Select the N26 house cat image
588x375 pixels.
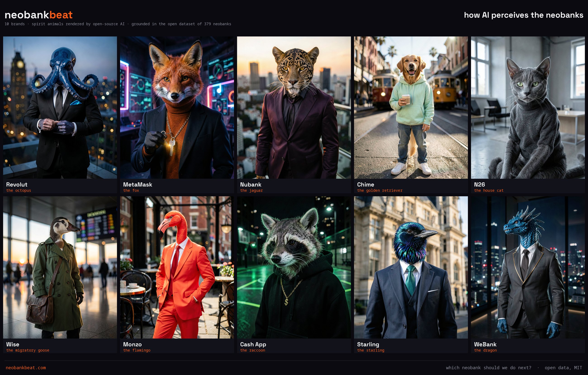[x=528, y=108]
